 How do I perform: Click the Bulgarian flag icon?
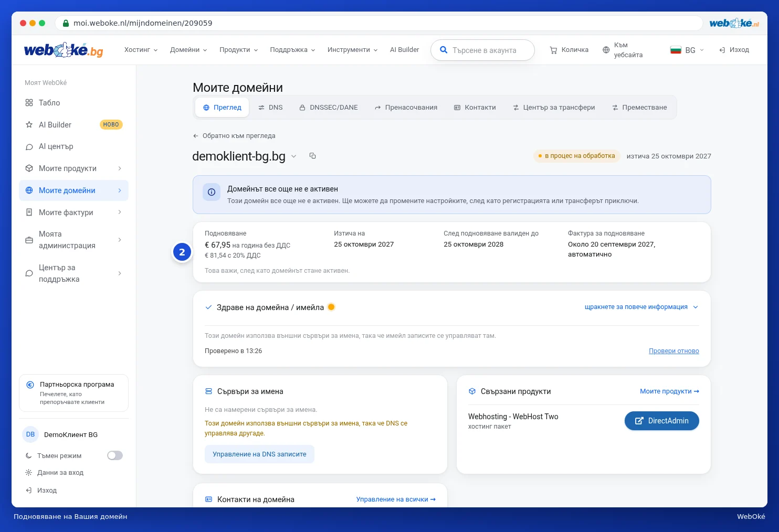[676, 50]
